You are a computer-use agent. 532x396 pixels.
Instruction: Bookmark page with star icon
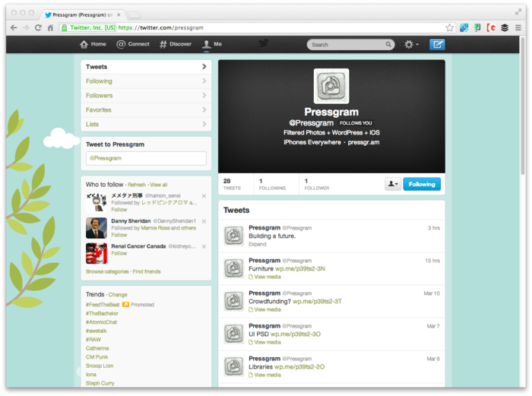tap(450, 28)
